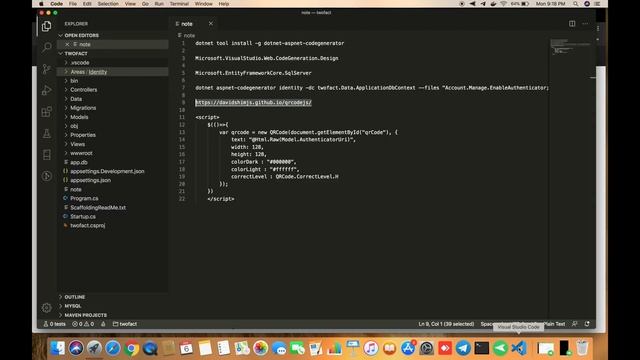Open Visual Studio Code in the Dock
The width and height of the screenshot is (640, 360).
[x=519, y=348]
